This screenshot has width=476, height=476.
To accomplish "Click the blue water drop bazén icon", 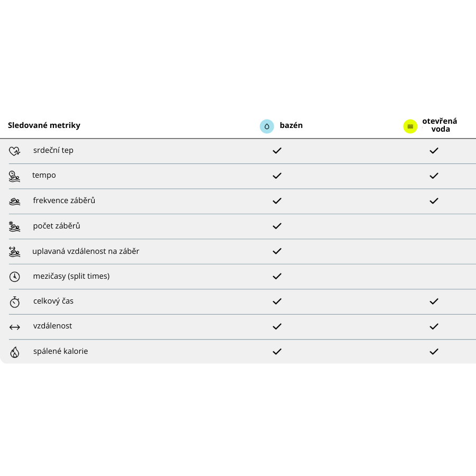I will [267, 126].
